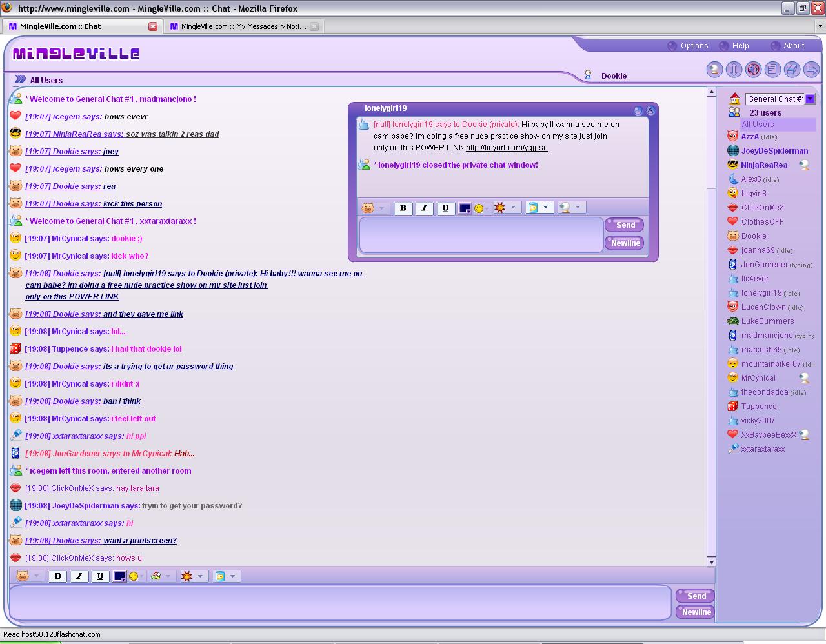Image resolution: width=826 pixels, height=644 pixels.
Task: Click the All Users arrows header icon
Action: coord(21,79)
